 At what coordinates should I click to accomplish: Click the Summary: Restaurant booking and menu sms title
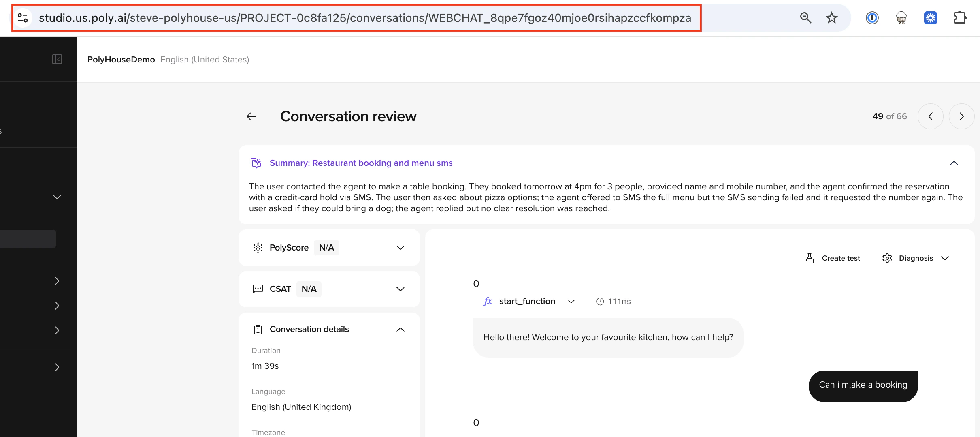tap(361, 163)
